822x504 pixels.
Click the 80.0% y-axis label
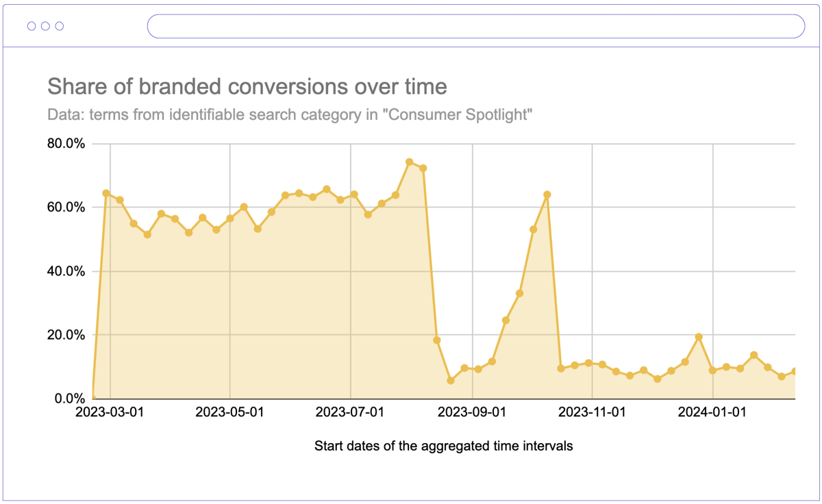click(x=66, y=144)
